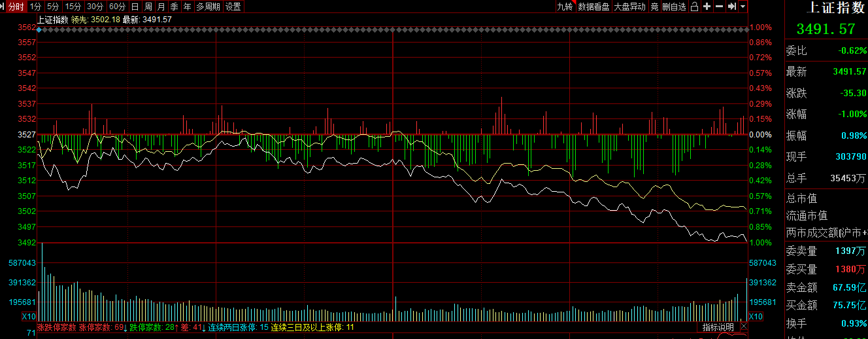Image resolution: width=868 pixels, height=339 pixels.
Task: Switch to the 5分 period tab
Action: pyautogui.click(x=53, y=7)
